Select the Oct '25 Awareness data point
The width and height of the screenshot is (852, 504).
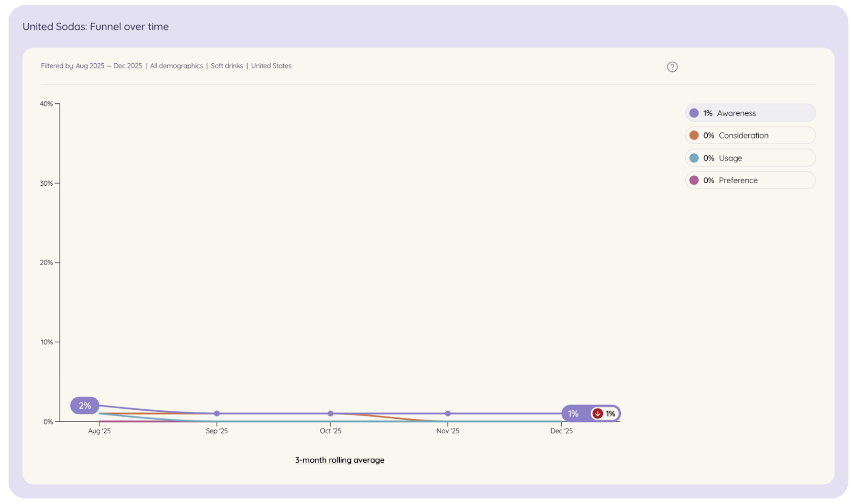pyautogui.click(x=330, y=414)
